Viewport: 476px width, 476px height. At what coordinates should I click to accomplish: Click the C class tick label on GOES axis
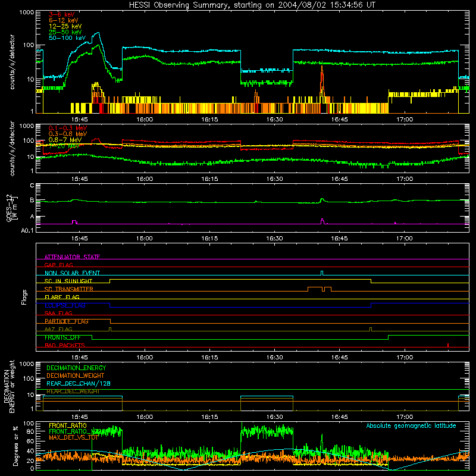point(32,186)
